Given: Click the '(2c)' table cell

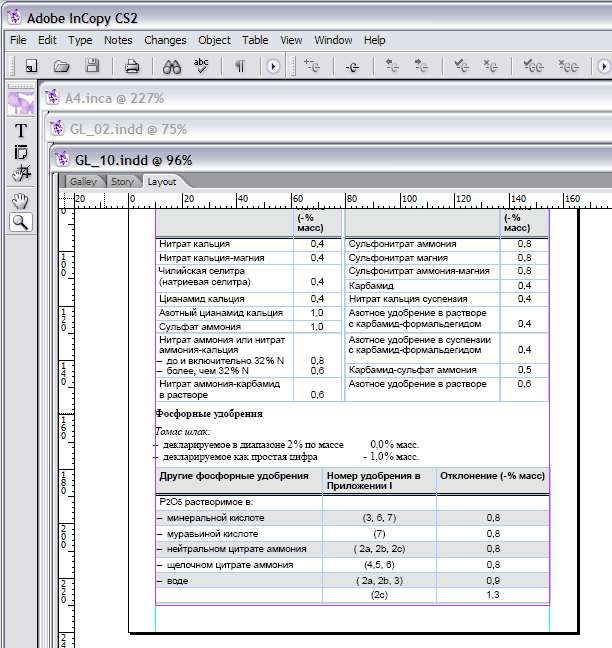Looking at the screenshot, I should [379, 595].
